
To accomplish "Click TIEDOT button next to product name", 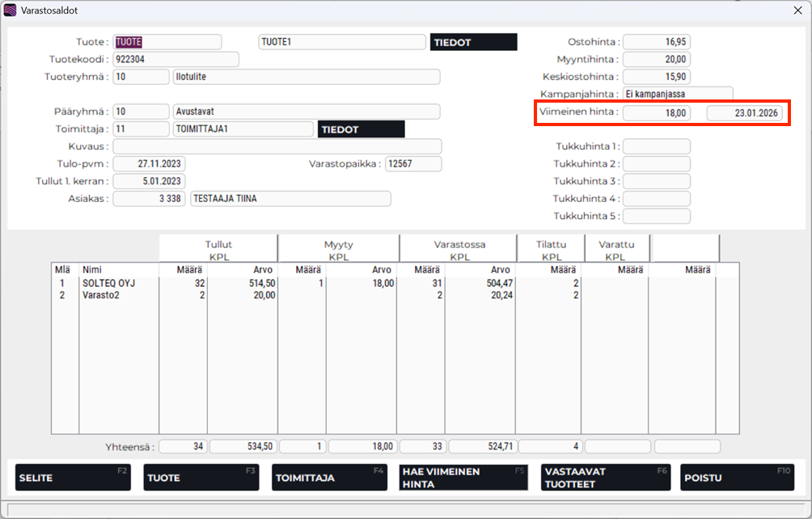I will pyautogui.click(x=473, y=42).
